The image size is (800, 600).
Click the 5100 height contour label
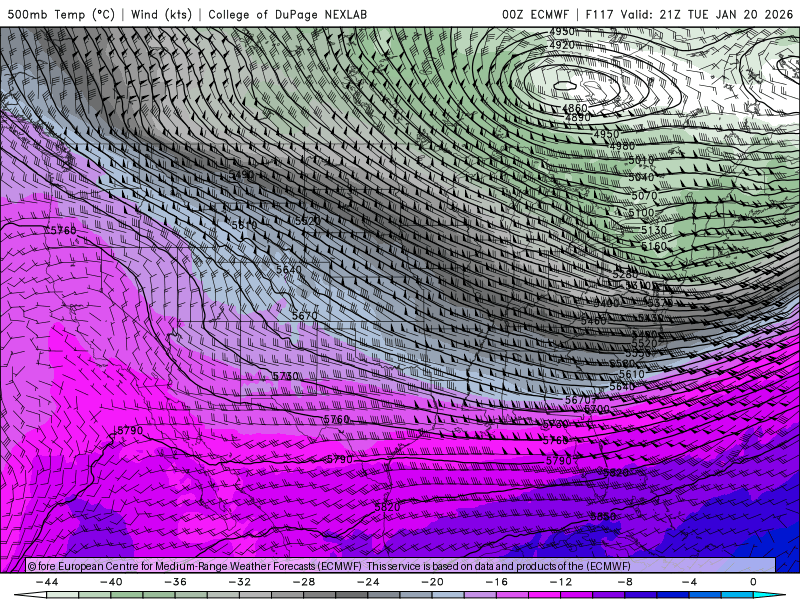coord(641,212)
